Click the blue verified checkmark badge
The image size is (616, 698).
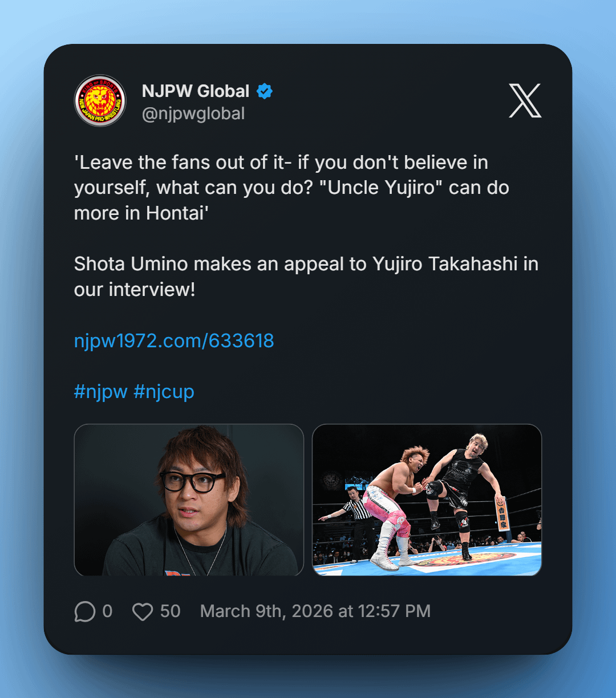[264, 91]
